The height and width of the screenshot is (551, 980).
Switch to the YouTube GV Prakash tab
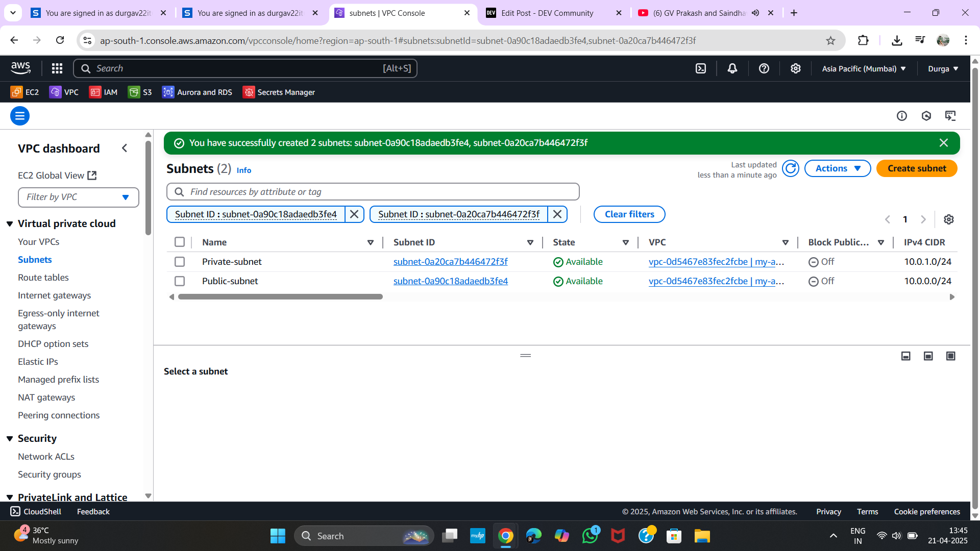tap(699, 13)
